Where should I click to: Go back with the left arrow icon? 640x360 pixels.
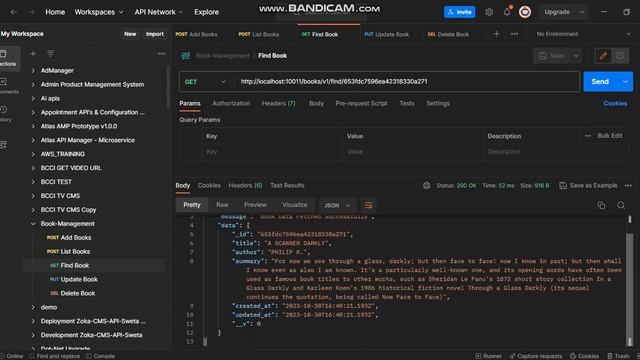coord(14,12)
